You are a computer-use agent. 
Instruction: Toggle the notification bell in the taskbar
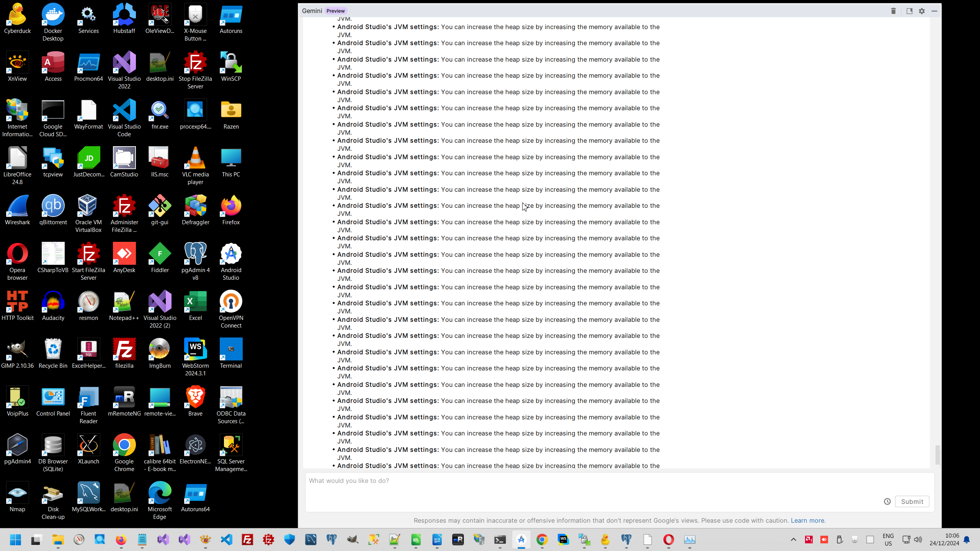[967, 540]
